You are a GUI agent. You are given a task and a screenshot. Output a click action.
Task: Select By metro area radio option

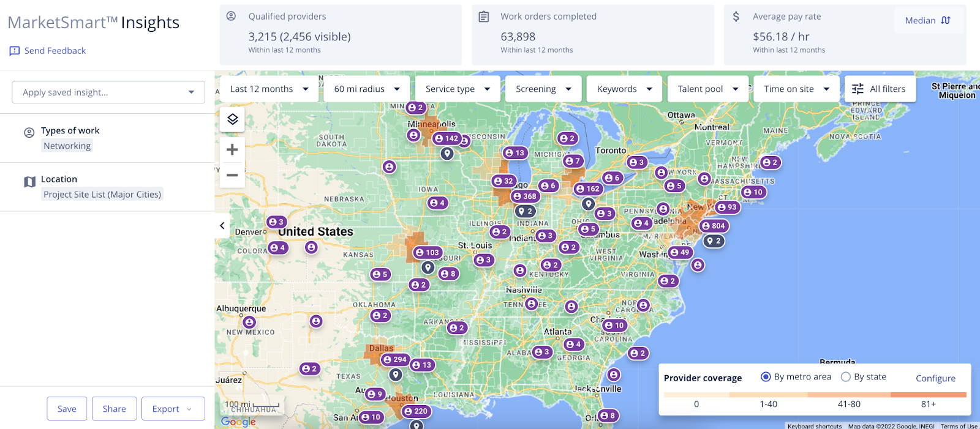(766, 377)
